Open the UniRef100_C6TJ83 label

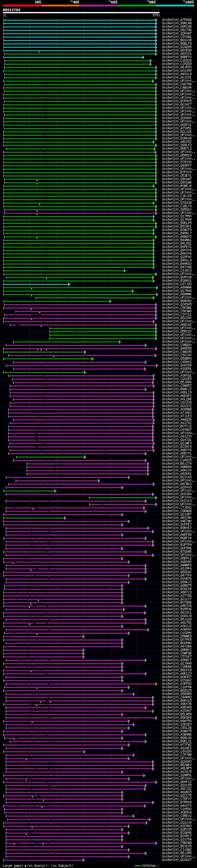pyautogui.click(x=177, y=284)
